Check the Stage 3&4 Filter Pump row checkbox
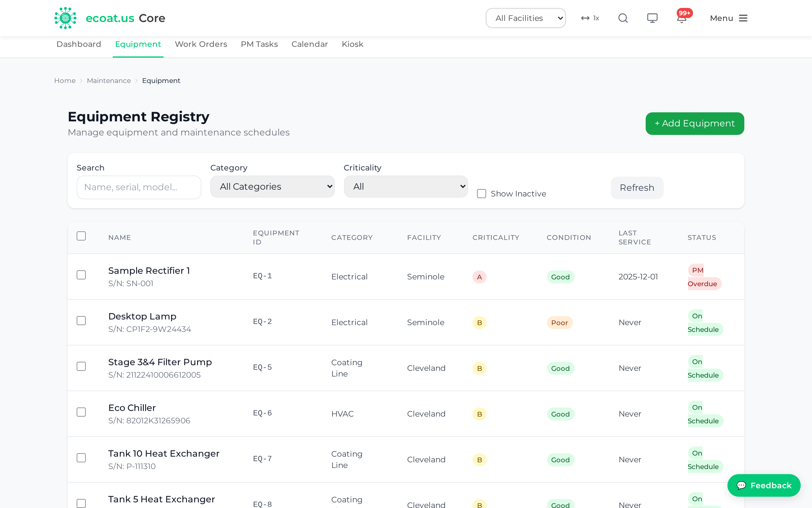Viewport: 812px width, 508px height. point(81,366)
